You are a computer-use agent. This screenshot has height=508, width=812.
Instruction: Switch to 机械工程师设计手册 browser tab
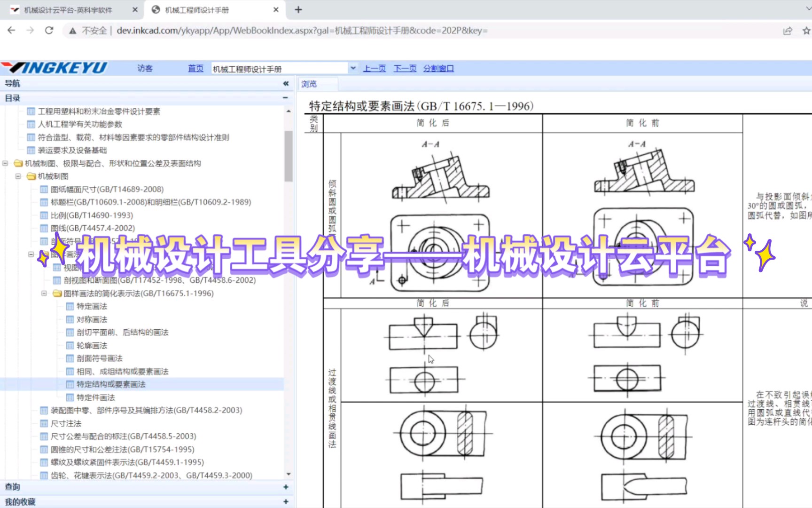coord(197,10)
